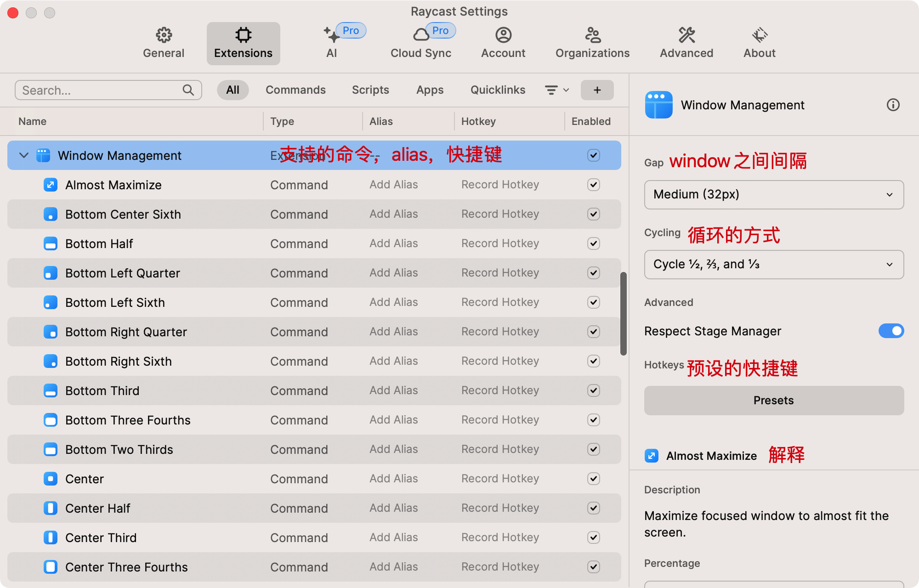Image resolution: width=919 pixels, height=588 pixels.
Task: Open the Account person icon
Action: (503, 35)
